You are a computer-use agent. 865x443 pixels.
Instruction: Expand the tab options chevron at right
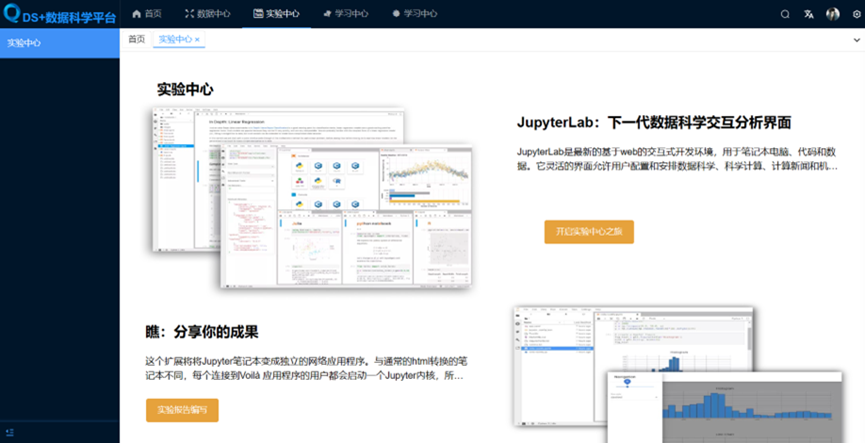coord(856,40)
